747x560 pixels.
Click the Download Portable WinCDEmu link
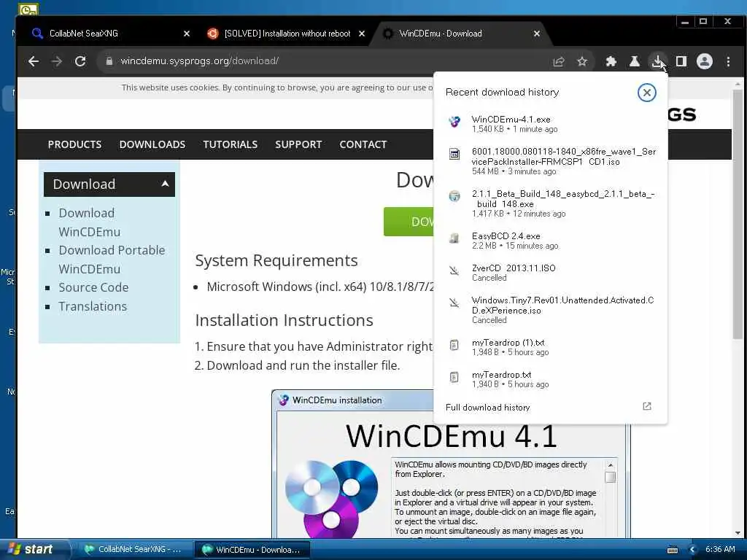click(112, 260)
